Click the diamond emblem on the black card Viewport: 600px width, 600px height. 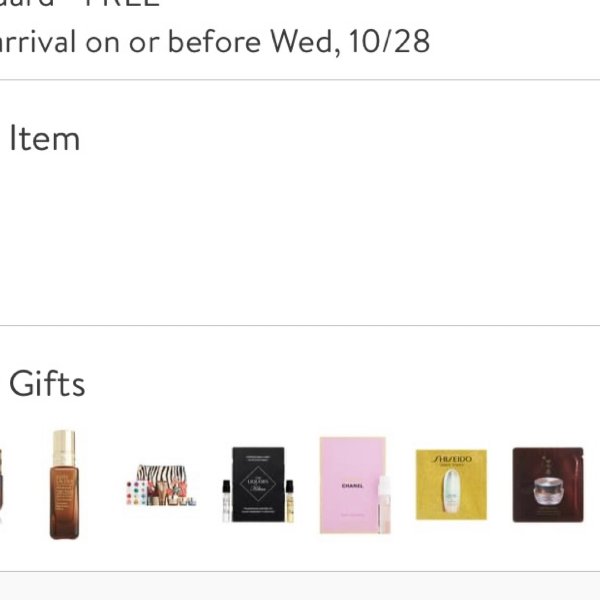[x=258, y=484]
